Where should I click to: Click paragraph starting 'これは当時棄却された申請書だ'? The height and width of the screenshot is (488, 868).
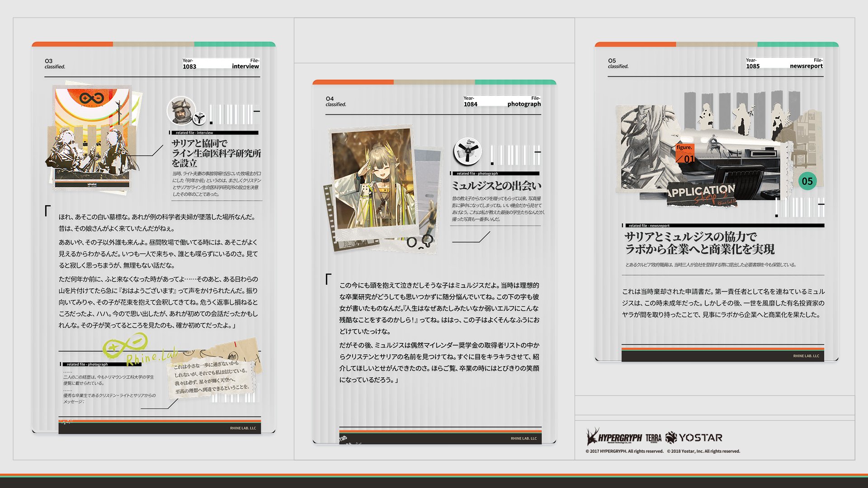click(x=723, y=303)
